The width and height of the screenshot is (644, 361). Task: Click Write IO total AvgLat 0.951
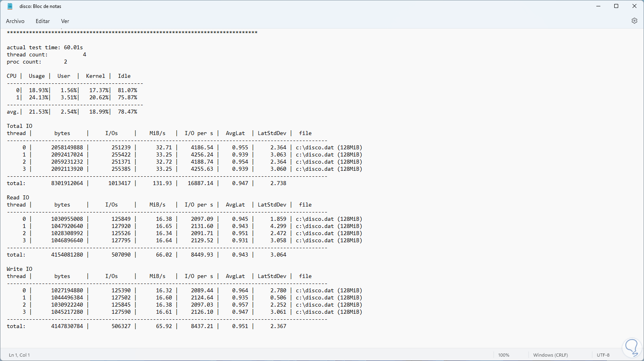click(240, 326)
